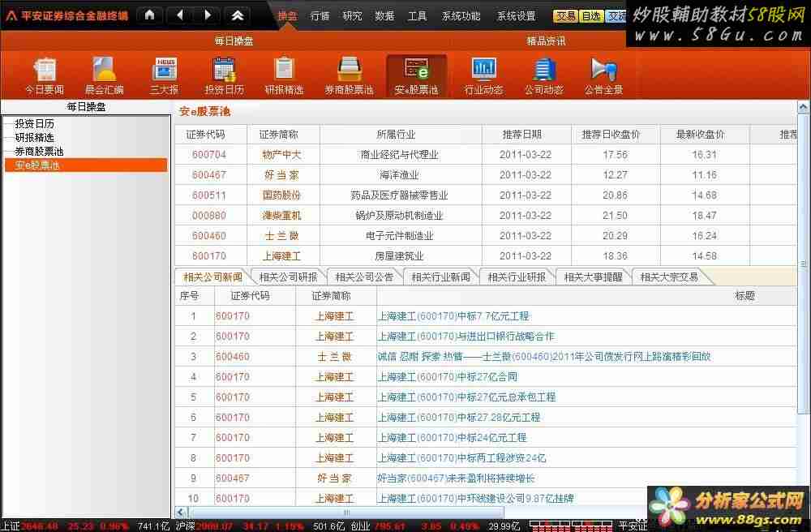Select 安e股票池 toolbar icon
The height and width of the screenshot is (532, 811).
(416, 76)
